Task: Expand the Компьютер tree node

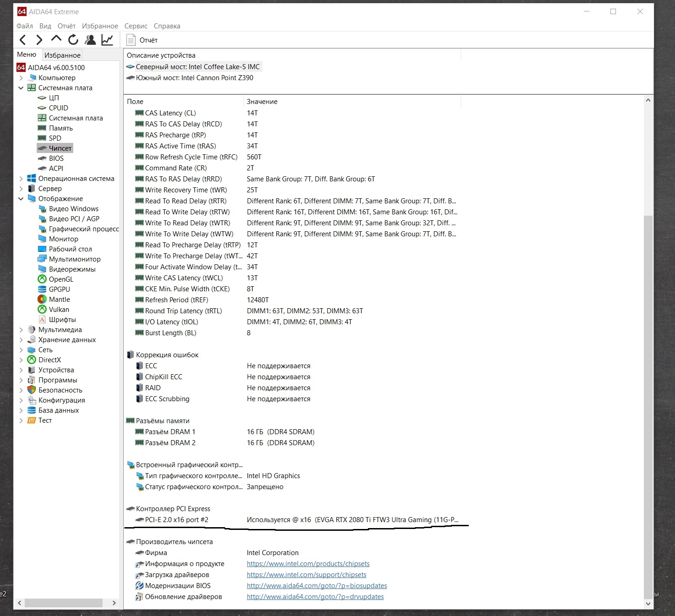Action: 21,78
